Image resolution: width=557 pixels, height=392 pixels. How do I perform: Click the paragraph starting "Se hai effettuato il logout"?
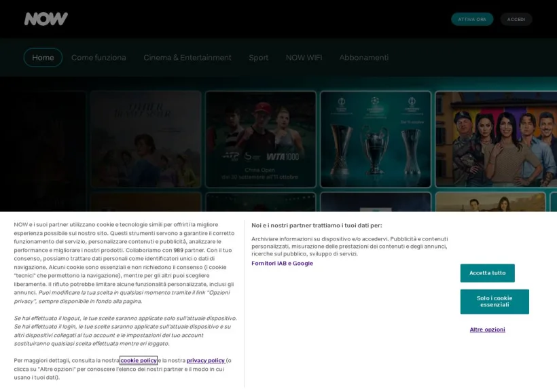pos(126,331)
